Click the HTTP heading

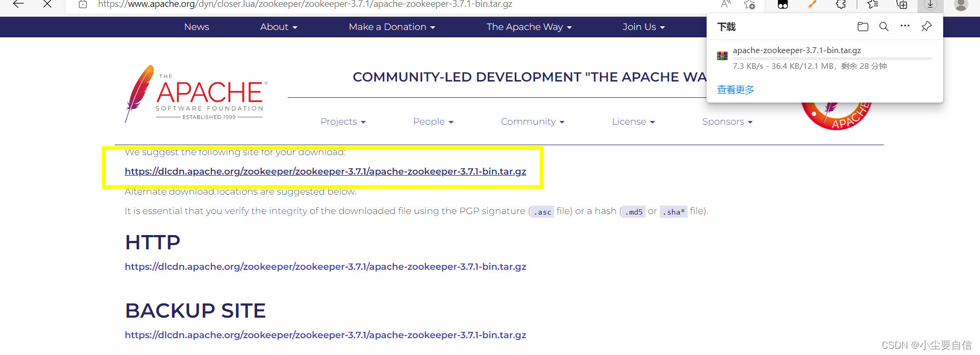[x=152, y=242]
